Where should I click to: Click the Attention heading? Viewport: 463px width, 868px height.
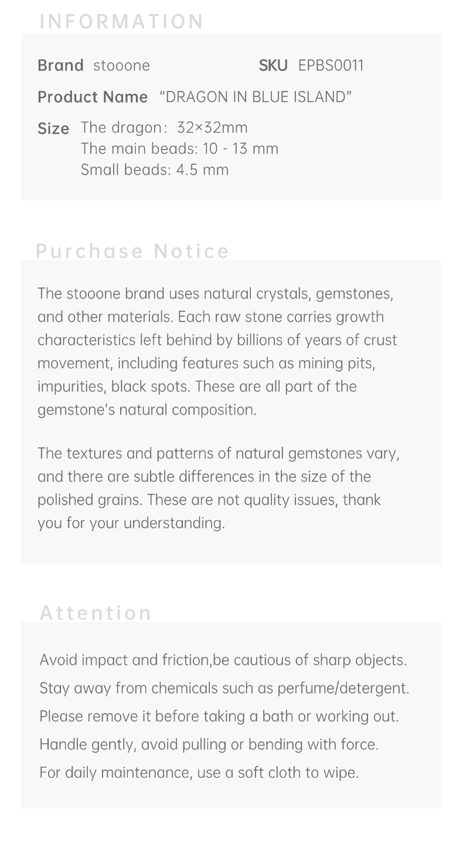click(96, 613)
